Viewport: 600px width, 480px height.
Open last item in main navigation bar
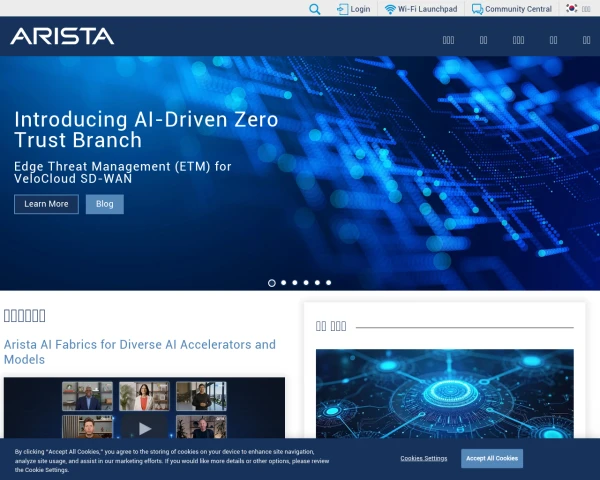(x=586, y=40)
